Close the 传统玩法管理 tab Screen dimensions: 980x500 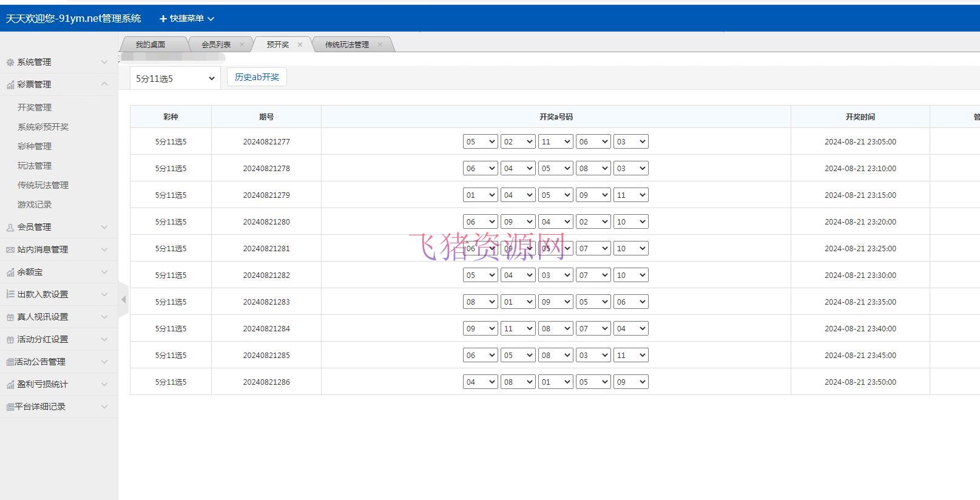[380, 44]
